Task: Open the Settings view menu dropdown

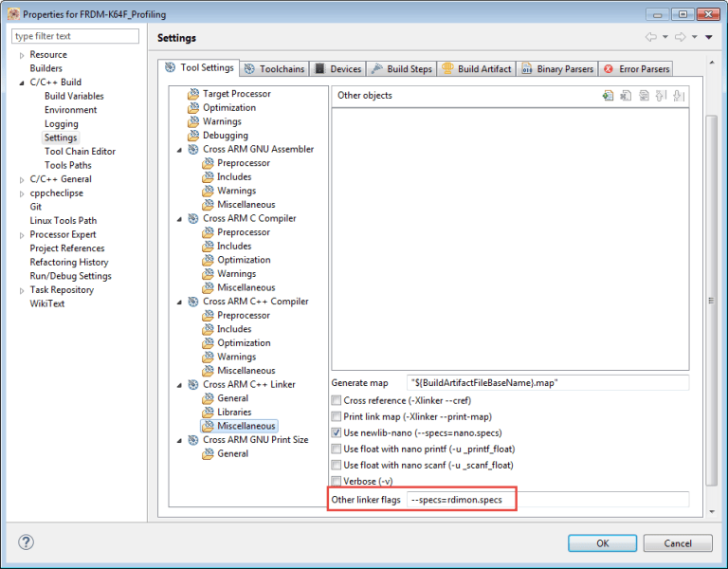Action: tap(709, 37)
